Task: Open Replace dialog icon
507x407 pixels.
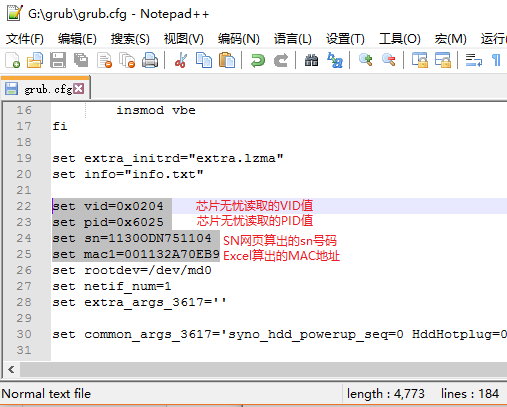Action: click(x=335, y=60)
